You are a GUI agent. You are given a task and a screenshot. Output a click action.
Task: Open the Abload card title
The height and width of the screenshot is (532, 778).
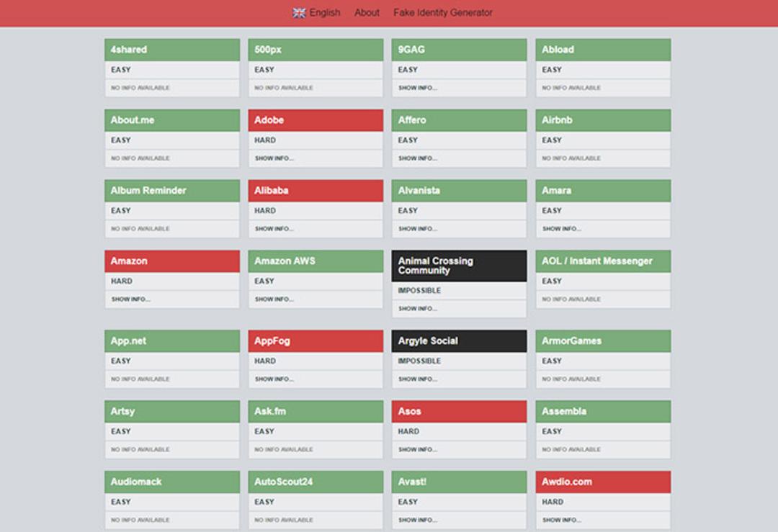pos(558,50)
